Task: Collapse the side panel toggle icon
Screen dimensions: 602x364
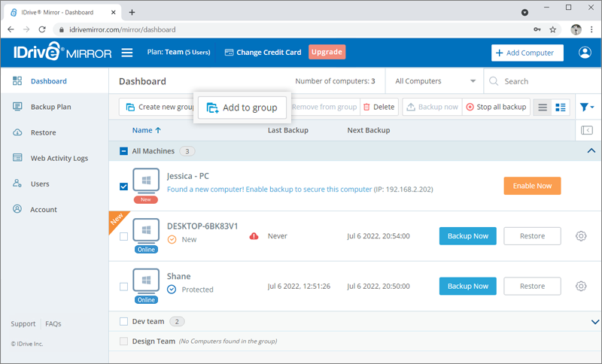Action: click(587, 130)
